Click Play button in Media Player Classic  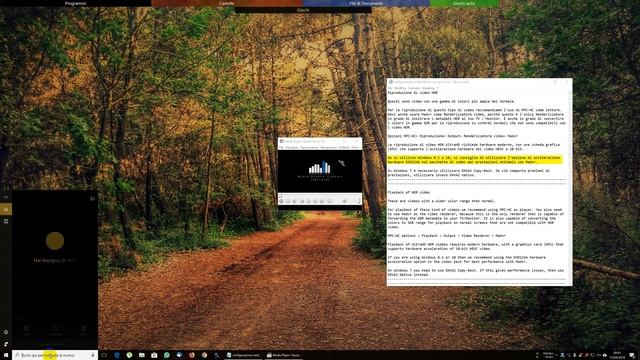(x=281, y=201)
